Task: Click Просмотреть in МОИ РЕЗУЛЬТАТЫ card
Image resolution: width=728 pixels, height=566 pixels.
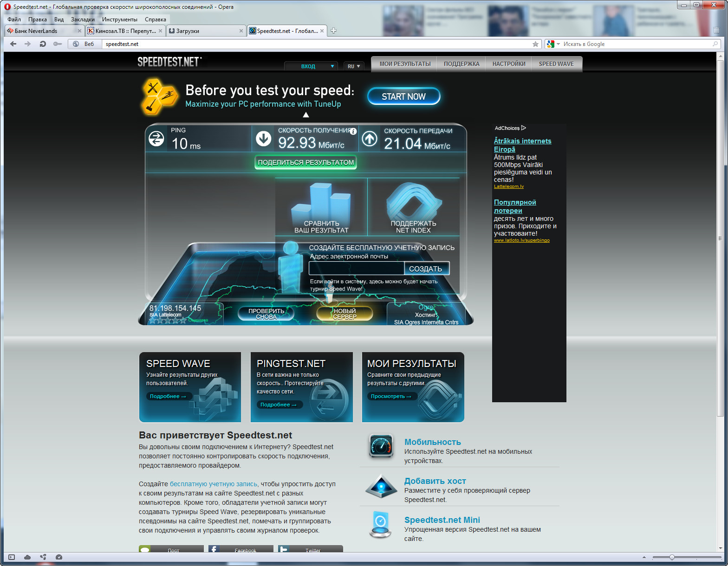Action: [391, 396]
